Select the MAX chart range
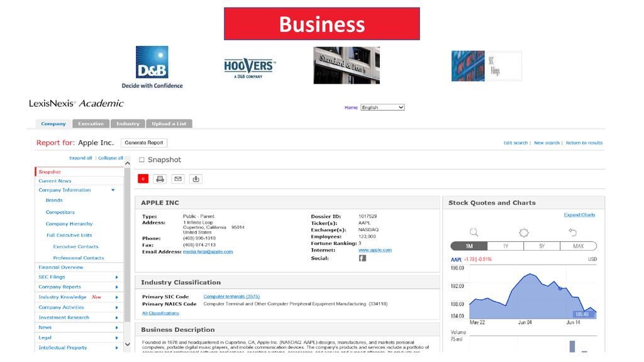 point(579,246)
